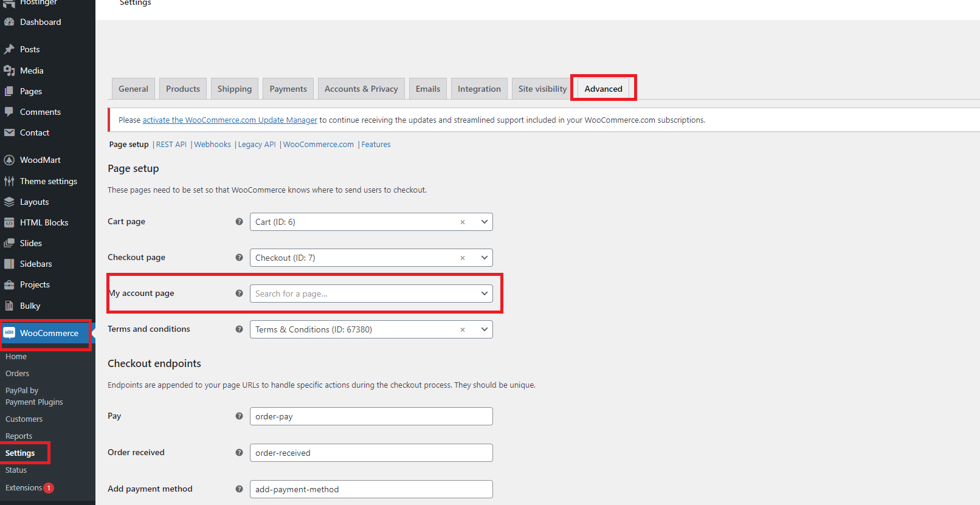Click the Layouts stack icon
Image resolution: width=980 pixels, height=505 pixels.
click(x=9, y=202)
